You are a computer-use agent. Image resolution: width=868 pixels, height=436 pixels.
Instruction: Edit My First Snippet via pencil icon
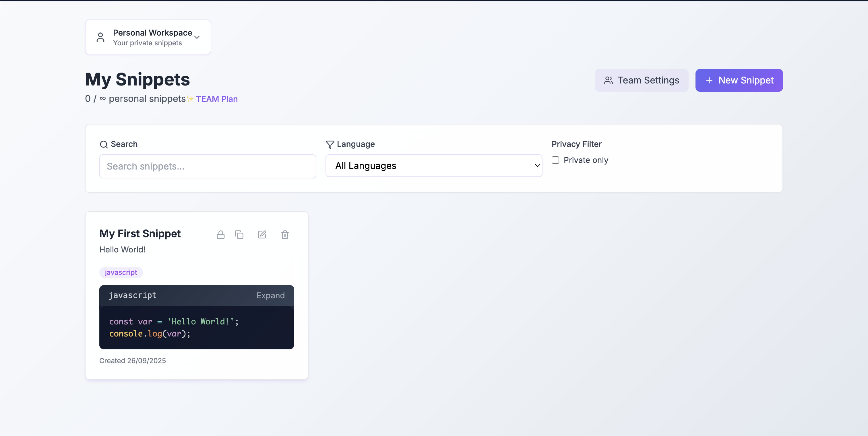262,235
